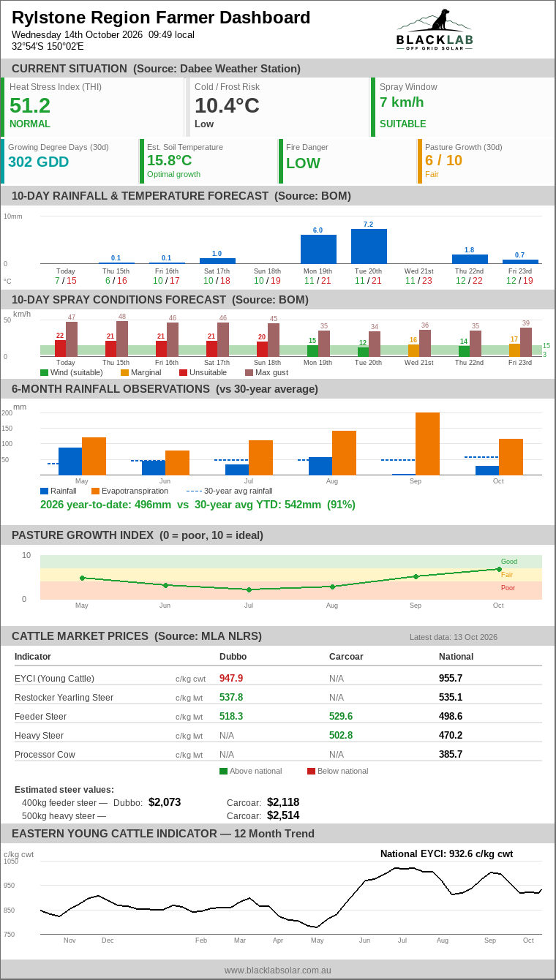The height and width of the screenshot is (980, 556).
Task: Click the Wed 21st 11 / 23 temperature forecast
Action: (x=419, y=280)
